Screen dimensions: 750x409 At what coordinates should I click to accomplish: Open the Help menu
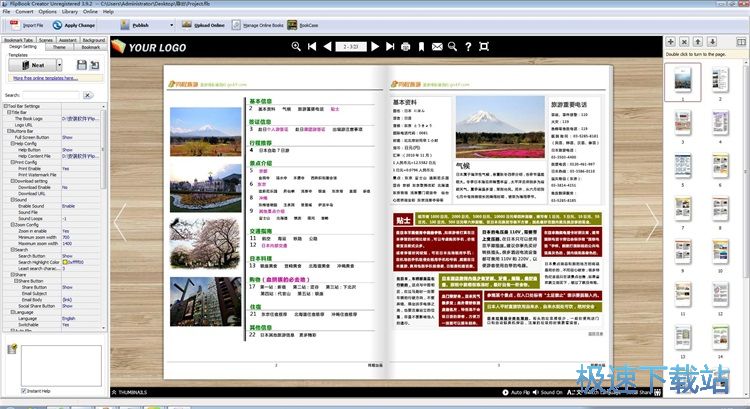pos(108,11)
